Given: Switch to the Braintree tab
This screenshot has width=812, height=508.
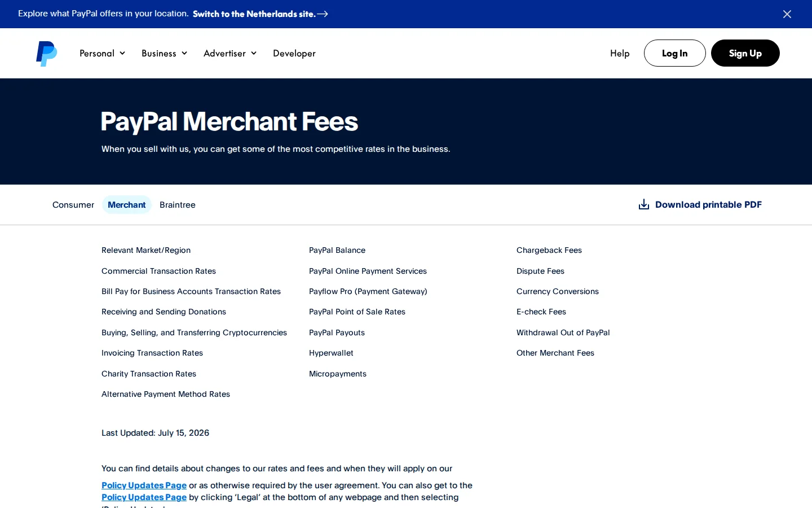Looking at the screenshot, I should (x=178, y=205).
